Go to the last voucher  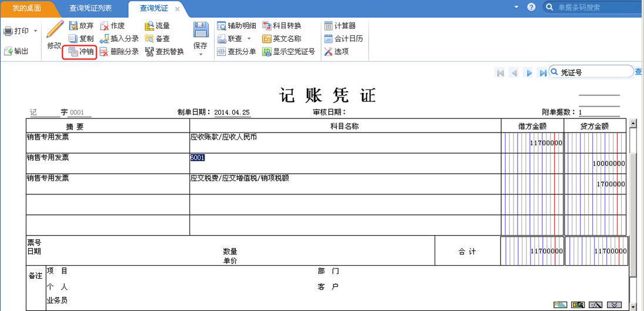(543, 73)
